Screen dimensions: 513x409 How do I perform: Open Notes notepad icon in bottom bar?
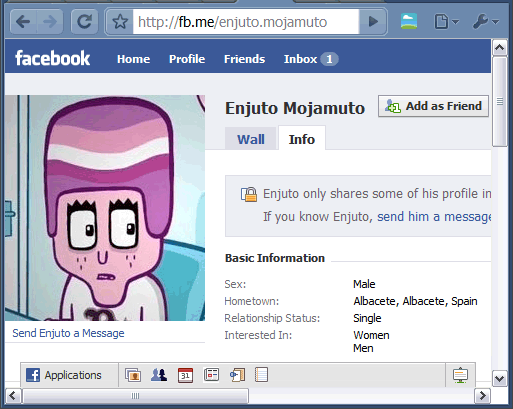[261, 375]
